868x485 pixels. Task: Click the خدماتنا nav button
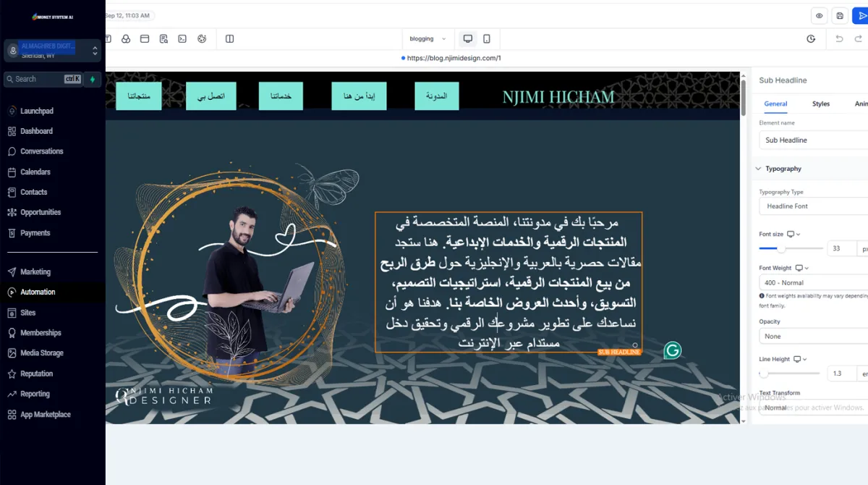(281, 96)
